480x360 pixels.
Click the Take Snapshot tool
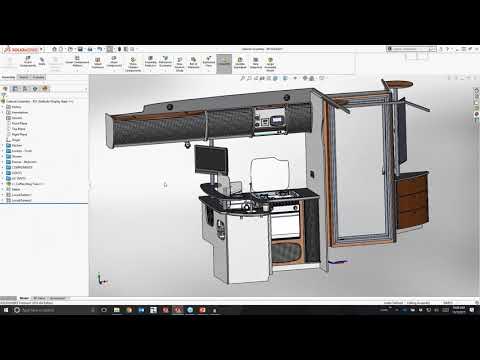coord(256,63)
